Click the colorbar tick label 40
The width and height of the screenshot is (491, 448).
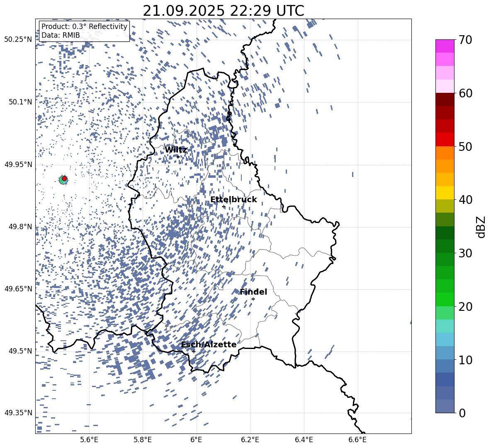465,200
